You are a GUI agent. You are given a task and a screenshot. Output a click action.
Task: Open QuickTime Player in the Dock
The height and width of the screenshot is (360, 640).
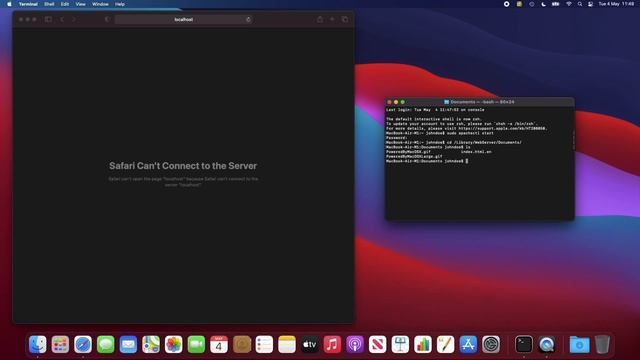click(x=547, y=344)
